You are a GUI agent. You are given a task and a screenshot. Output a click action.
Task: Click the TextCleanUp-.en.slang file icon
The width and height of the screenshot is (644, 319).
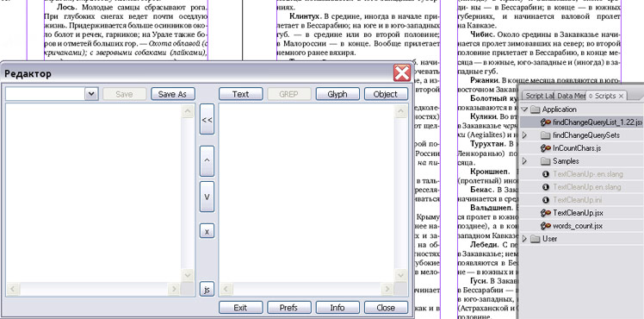[x=546, y=174]
